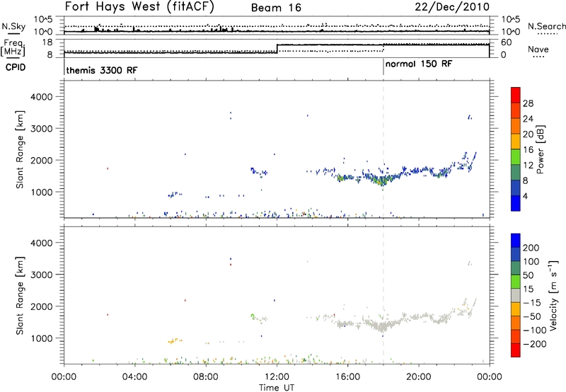Screen dimensions: 566x392
Task: Click the 'Time UT' axis label
Action: pos(277,387)
